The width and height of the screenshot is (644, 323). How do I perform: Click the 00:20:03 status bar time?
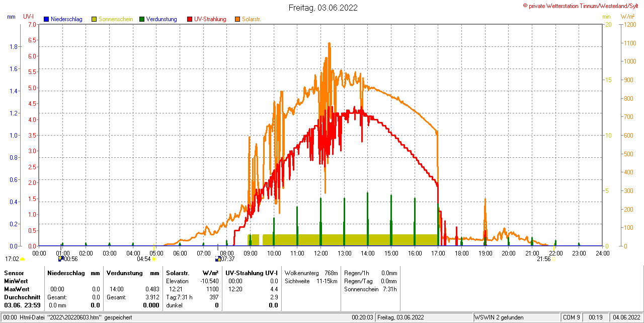pos(362,317)
